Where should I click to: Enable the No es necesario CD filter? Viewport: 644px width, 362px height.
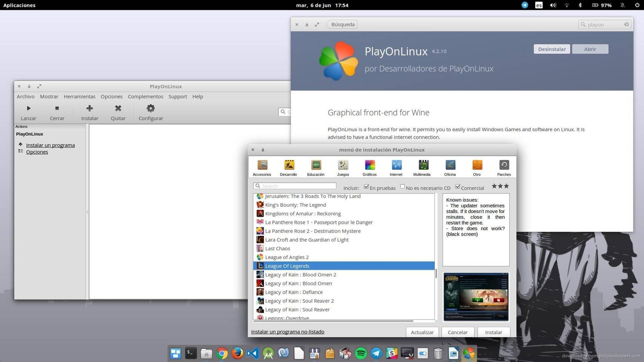(x=402, y=186)
